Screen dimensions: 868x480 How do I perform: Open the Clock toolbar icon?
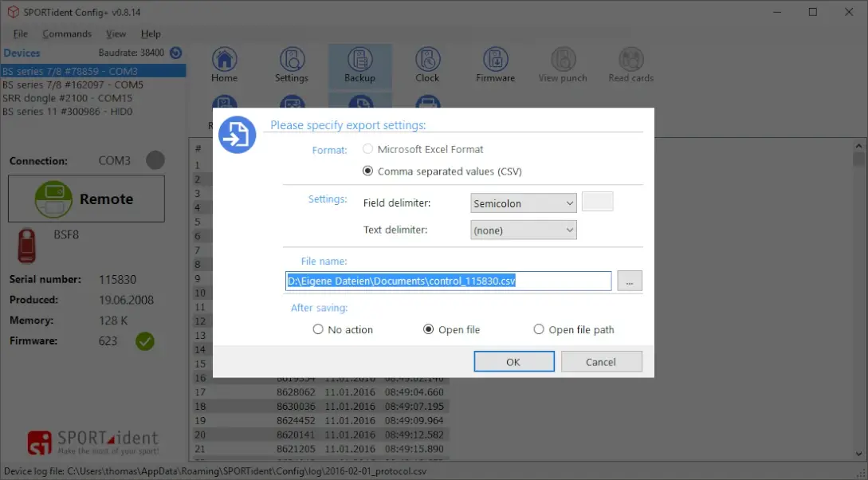pos(427,61)
